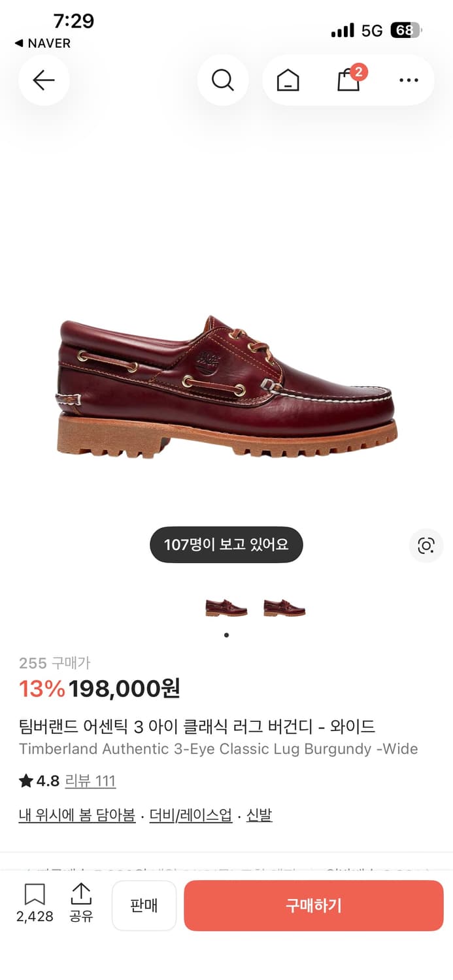Tap the 공유 share icon
The height and width of the screenshot is (980, 453).
(81, 903)
